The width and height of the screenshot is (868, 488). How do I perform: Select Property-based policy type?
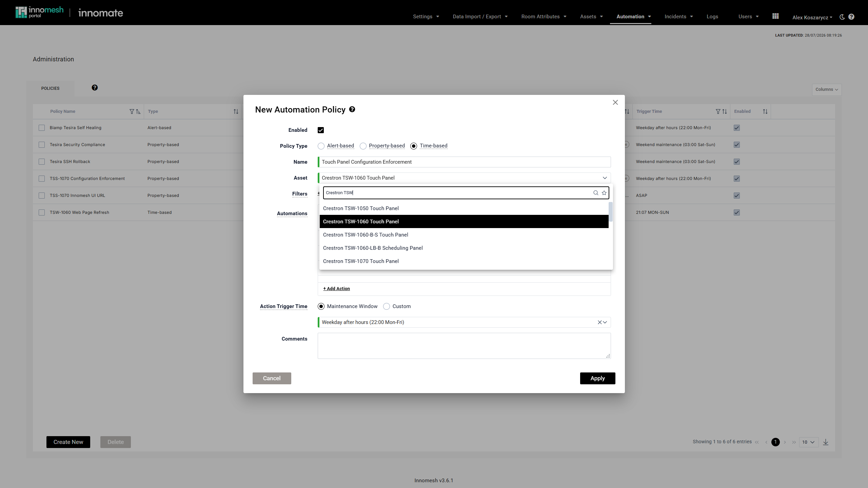click(363, 146)
